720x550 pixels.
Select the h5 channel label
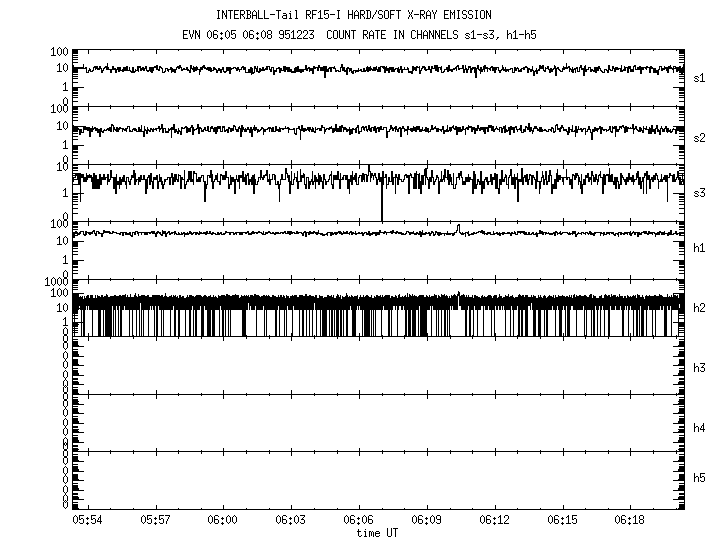(x=699, y=479)
